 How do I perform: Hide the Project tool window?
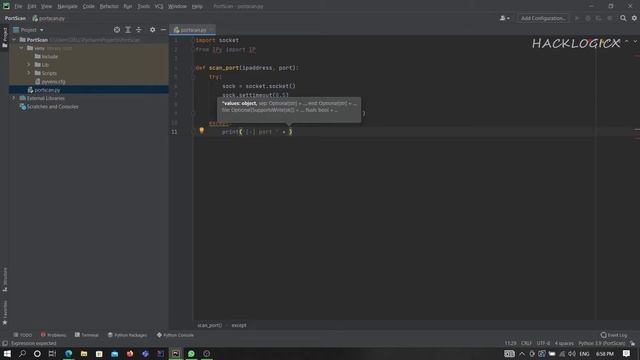click(x=163, y=30)
